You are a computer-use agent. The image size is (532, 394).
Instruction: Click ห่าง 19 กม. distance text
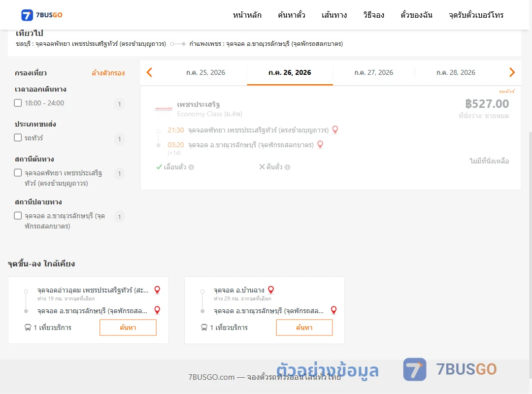[x=66, y=298]
